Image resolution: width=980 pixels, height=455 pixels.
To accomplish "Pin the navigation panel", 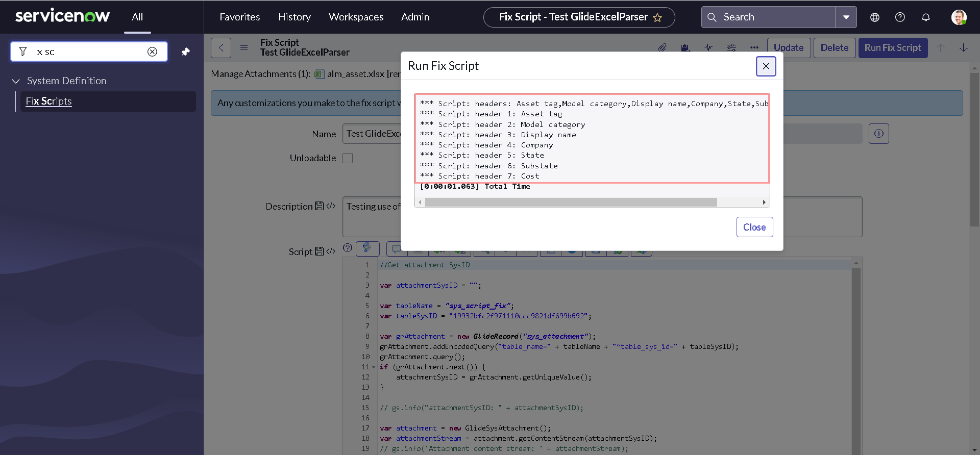I will (186, 52).
